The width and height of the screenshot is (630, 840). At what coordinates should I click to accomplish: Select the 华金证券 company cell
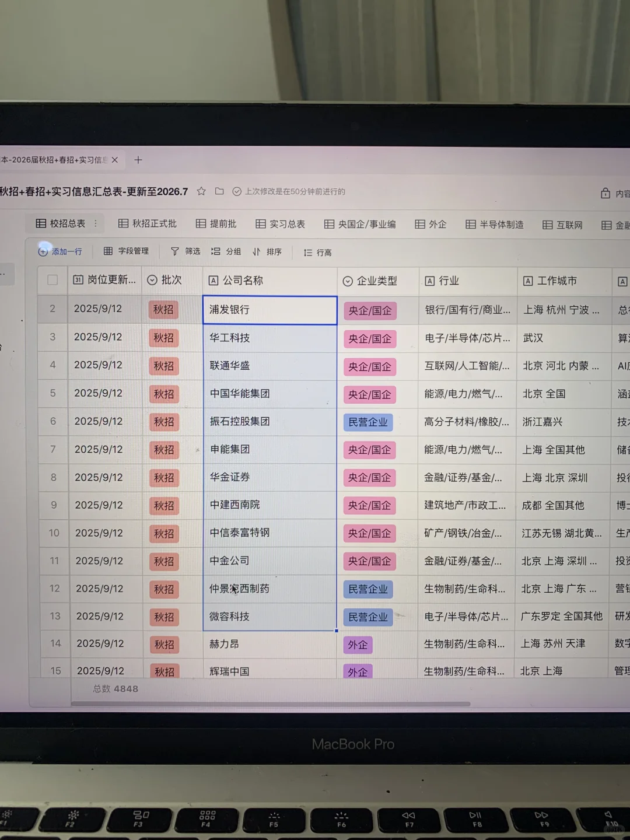click(269, 477)
